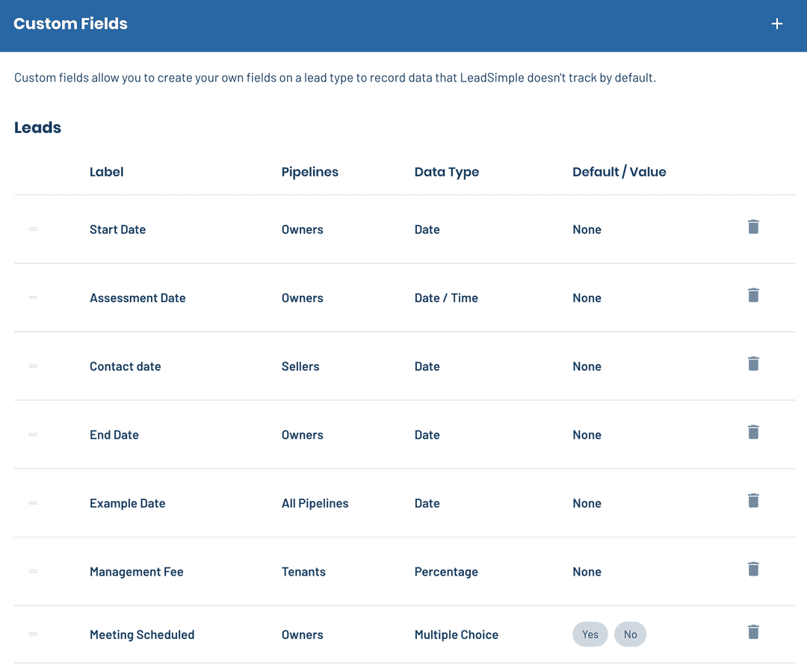Trash the Management Fee field
This screenshot has height=672, width=807.
point(753,570)
